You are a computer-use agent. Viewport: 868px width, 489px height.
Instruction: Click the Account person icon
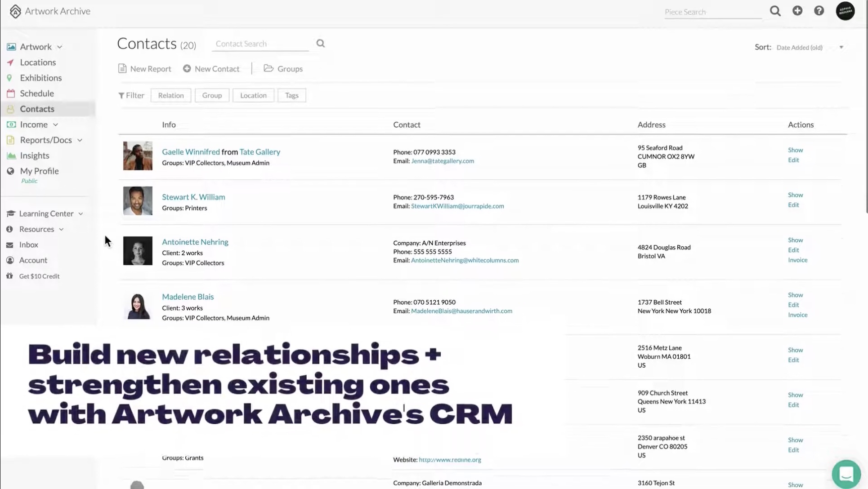click(10, 260)
